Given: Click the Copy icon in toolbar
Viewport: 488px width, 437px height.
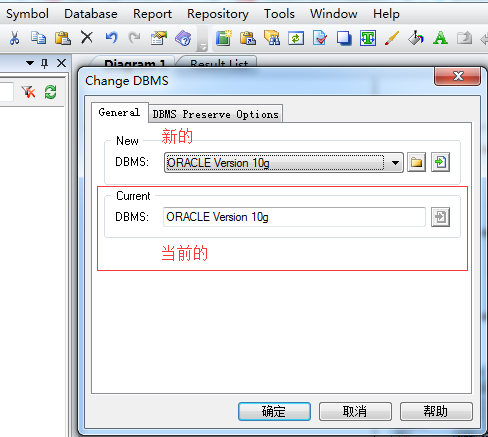Looking at the screenshot, I should (38, 38).
